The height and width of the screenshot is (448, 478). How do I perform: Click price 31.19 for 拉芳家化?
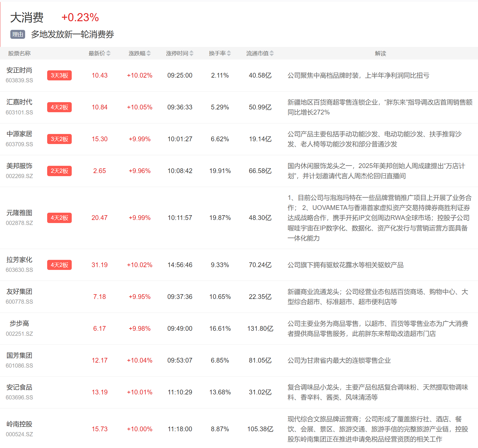100,265
